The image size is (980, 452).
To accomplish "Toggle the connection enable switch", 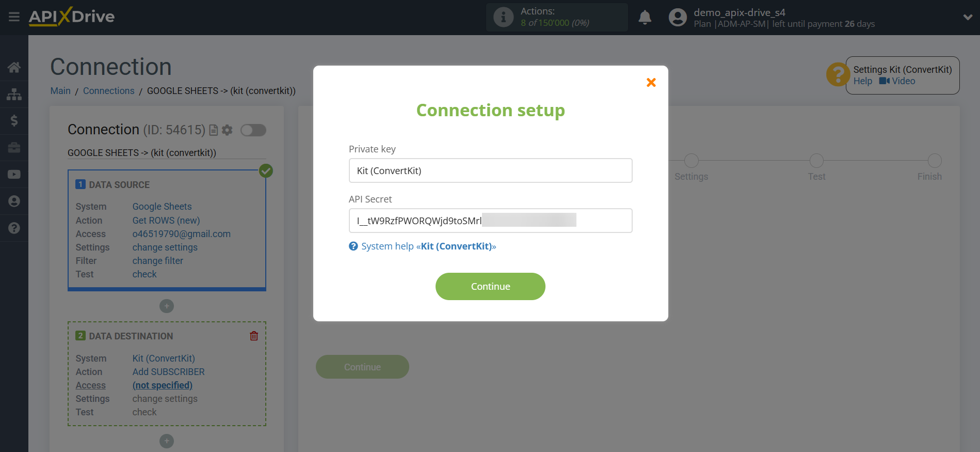I will pyautogui.click(x=253, y=130).
